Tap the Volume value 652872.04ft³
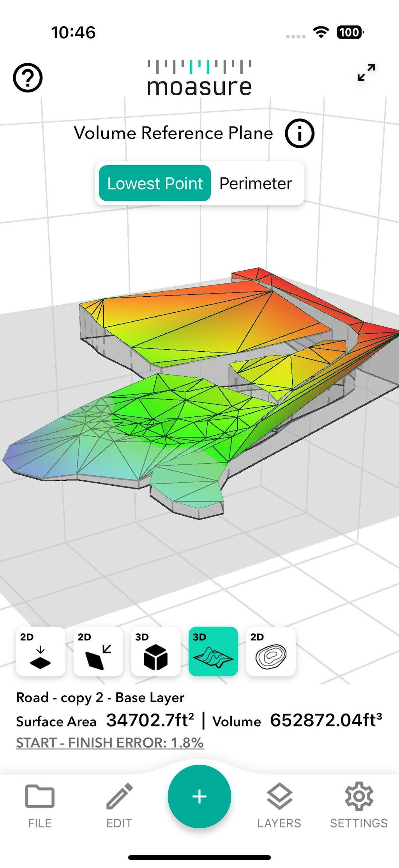Image resolution: width=399 pixels, height=868 pixels. (x=326, y=720)
